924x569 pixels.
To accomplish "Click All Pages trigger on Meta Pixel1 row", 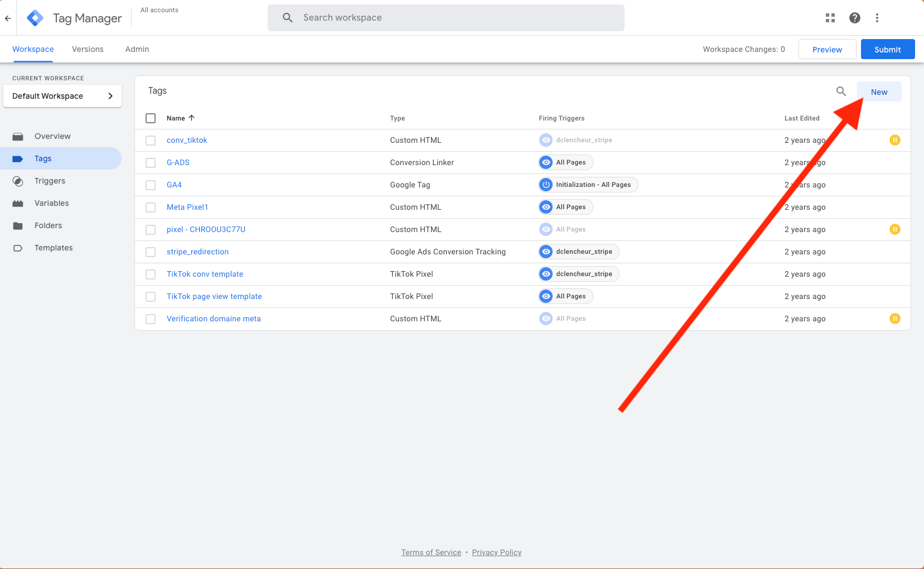I will point(565,207).
